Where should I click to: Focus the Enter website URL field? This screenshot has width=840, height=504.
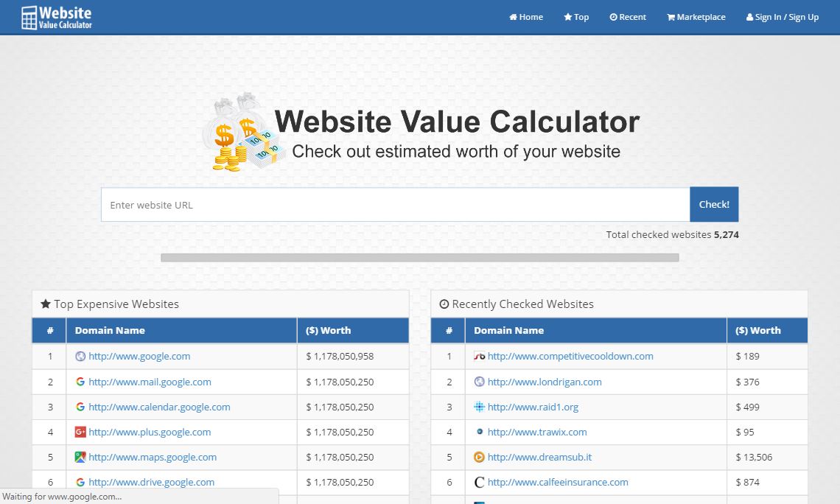click(x=395, y=205)
